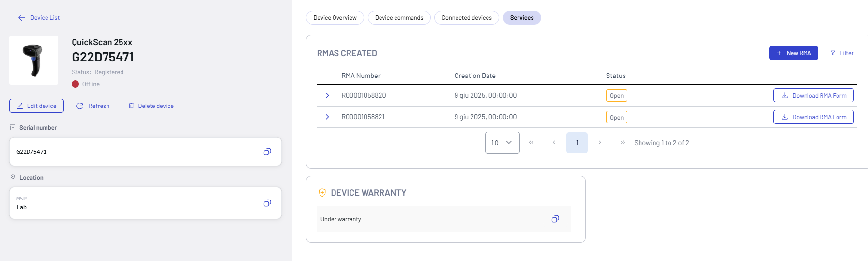Create a New RMA
The height and width of the screenshot is (261, 868).
pyautogui.click(x=793, y=53)
